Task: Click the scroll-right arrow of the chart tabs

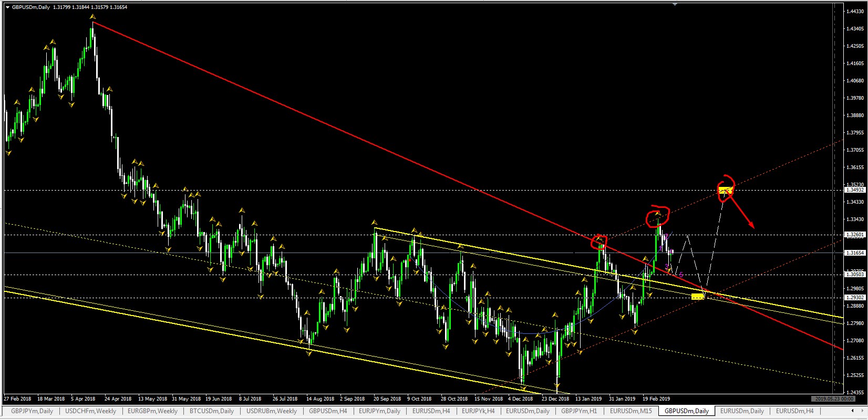Action: pyautogui.click(x=862, y=411)
